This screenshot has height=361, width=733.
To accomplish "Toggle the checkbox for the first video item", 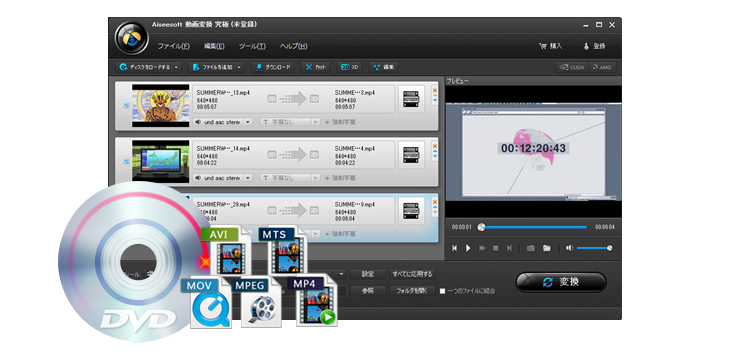I will pos(126,106).
